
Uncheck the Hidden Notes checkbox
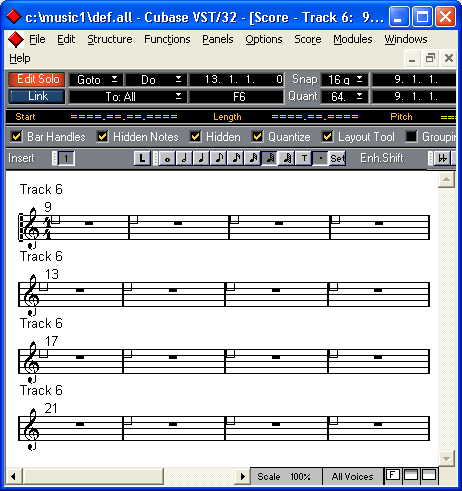[102, 137]
